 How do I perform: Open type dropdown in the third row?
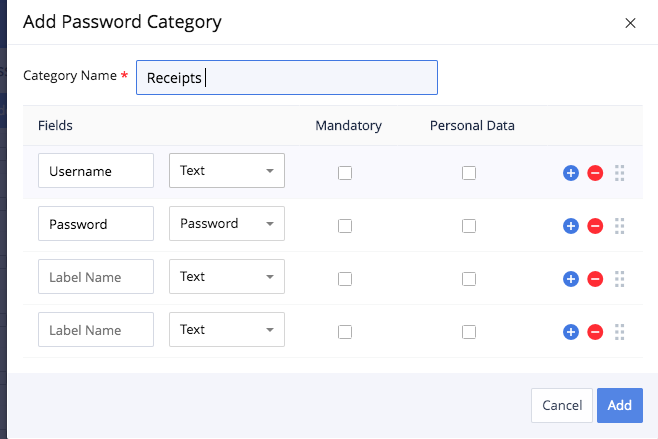click(x=227, y=277)
